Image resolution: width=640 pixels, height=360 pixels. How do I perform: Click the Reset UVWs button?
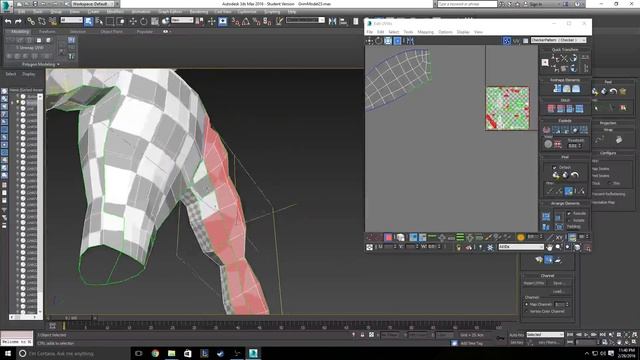coord(534,283)
